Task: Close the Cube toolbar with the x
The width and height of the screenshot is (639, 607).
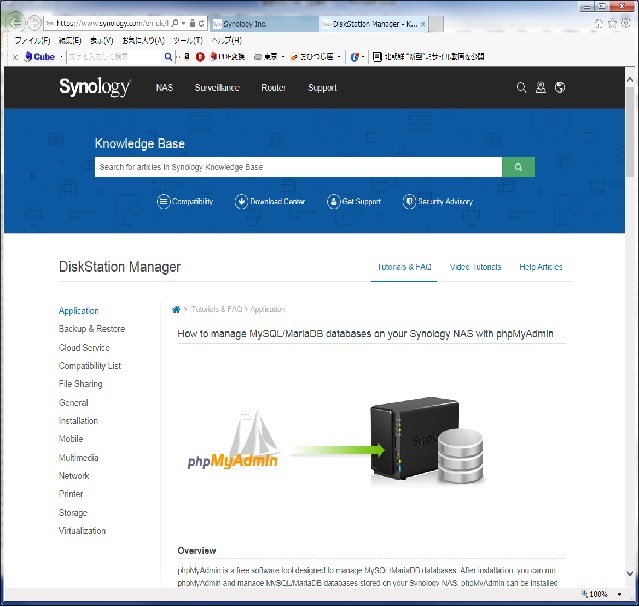Action: pyautogui.click(x=15, y=57)
